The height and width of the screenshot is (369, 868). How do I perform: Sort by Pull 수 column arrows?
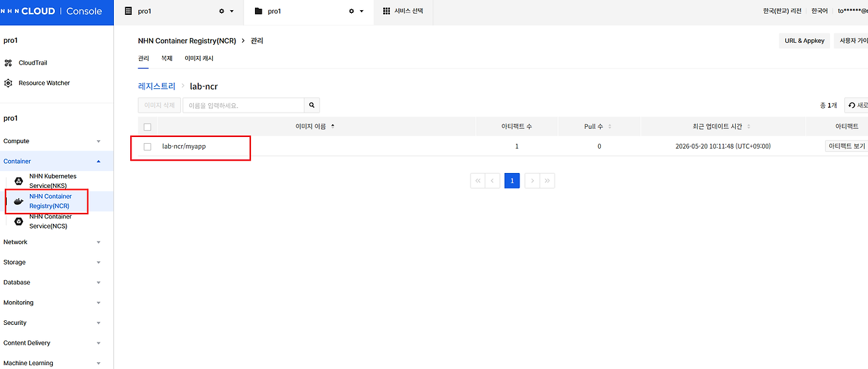point(610,127)
